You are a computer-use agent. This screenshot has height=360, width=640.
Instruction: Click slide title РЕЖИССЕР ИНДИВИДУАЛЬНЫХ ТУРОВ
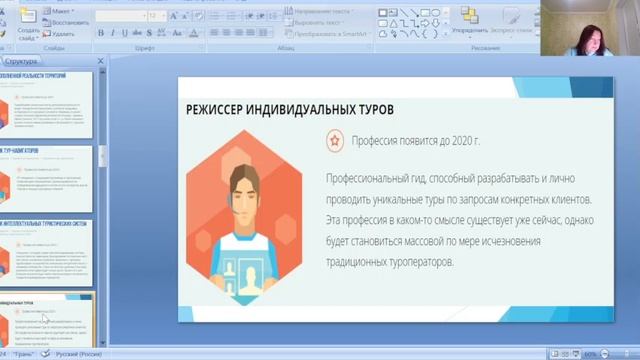(290, 110)
